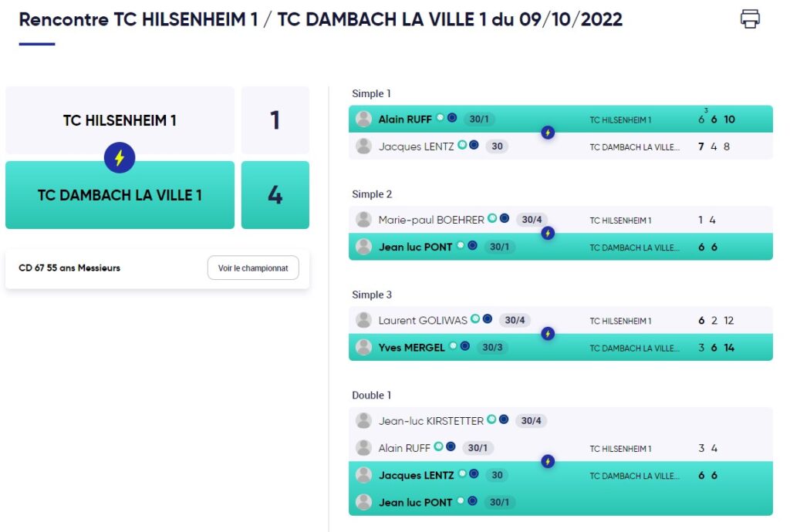Click the lightning badge between the team names

click(120, 157)
